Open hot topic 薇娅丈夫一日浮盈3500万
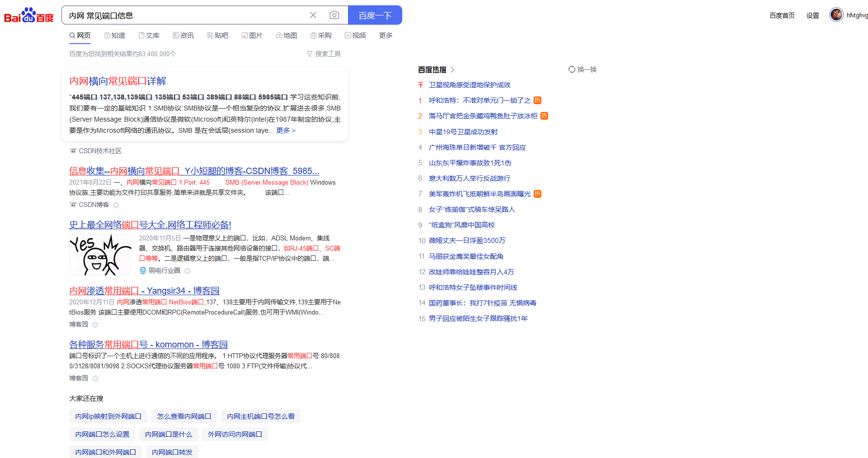The width and height of the screenshot is (868, 458). [x=467, y=240]
